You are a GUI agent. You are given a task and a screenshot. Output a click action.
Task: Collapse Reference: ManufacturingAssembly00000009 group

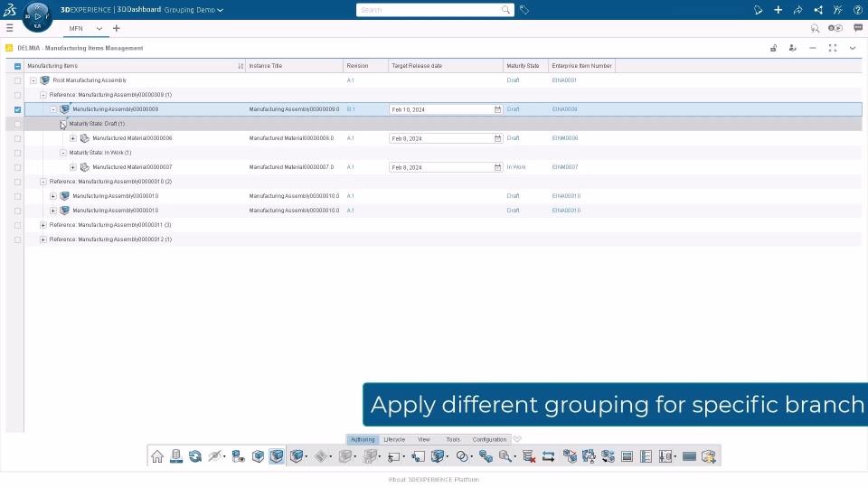[x=43, y=95]
